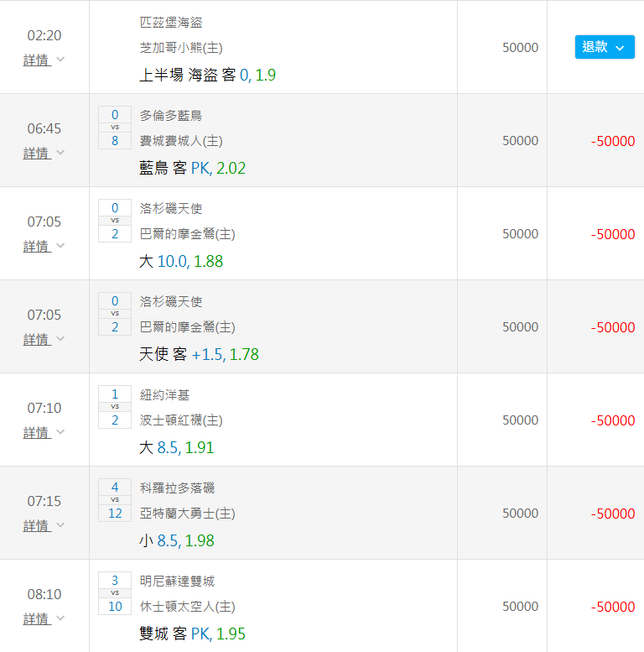
Task: Click the 休士頓太空人(主) team name
Action: coord(187,607)
